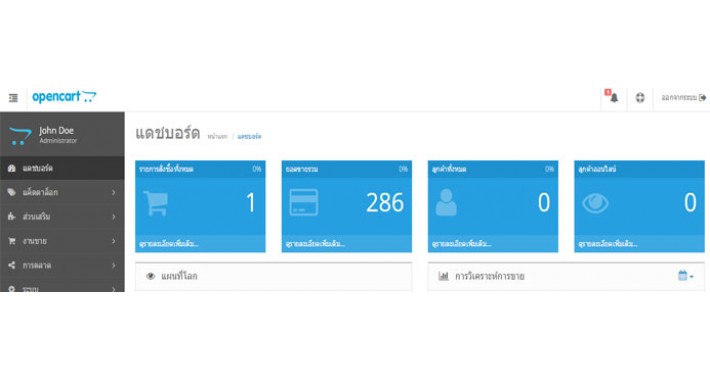The image size is (710, 380).
Task: Expand the sales menu chevron
Action: coord(114,241)
